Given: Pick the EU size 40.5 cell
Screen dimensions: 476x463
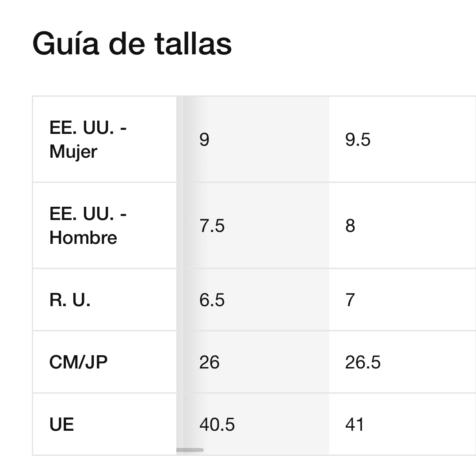Looking at the screenshot, I should [256, 424].
